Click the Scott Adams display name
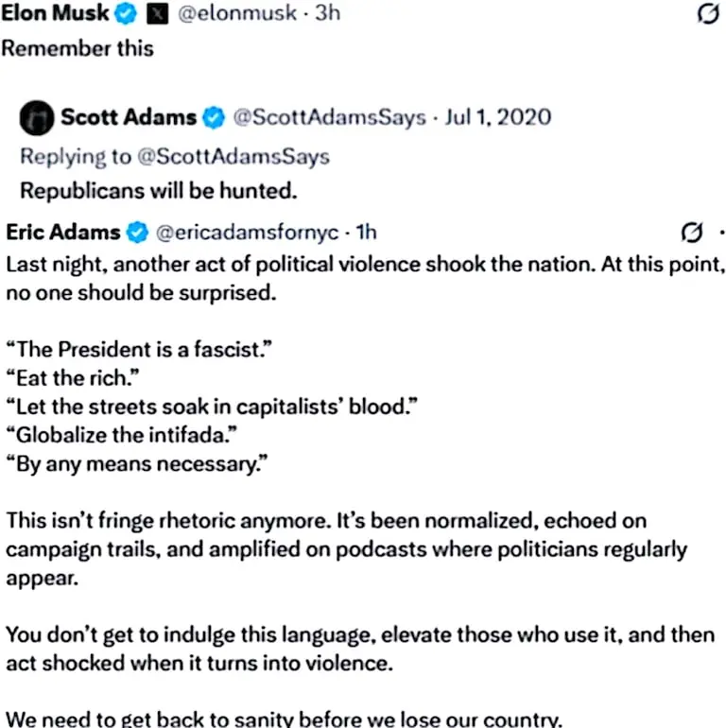The height and width of the screenshot is (728, 726). pyautogui.click(x=129, y=118)
